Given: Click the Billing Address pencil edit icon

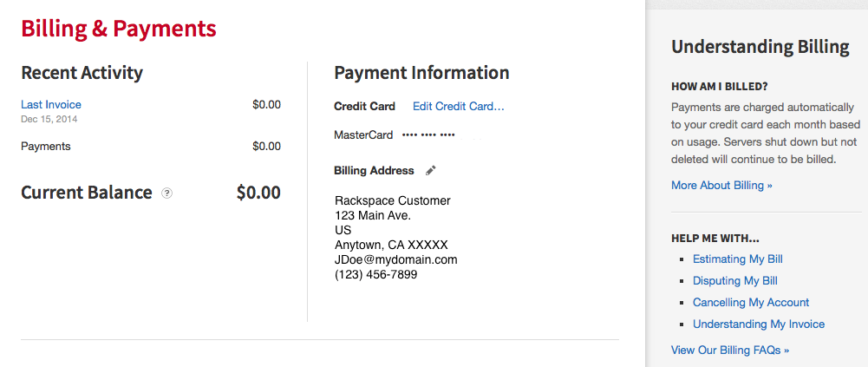Looking at the screenshot, I should point(431,171).
